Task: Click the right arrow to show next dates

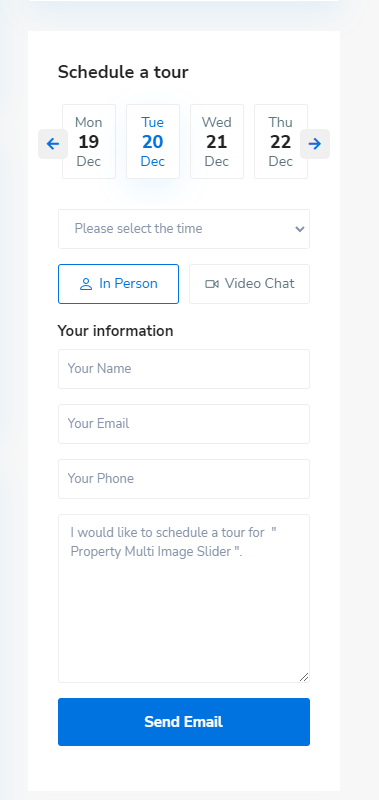Action: (315, 144)
